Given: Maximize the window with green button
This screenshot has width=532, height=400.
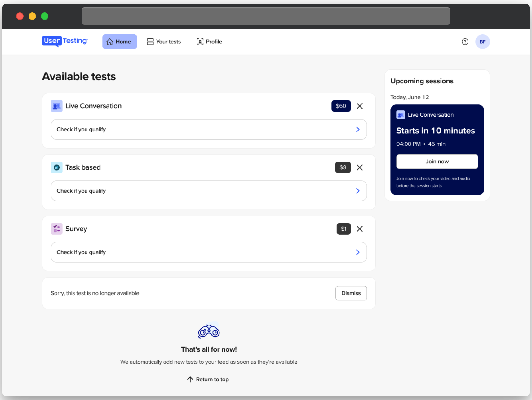Looking at the screenshot, I should (45, 16).
